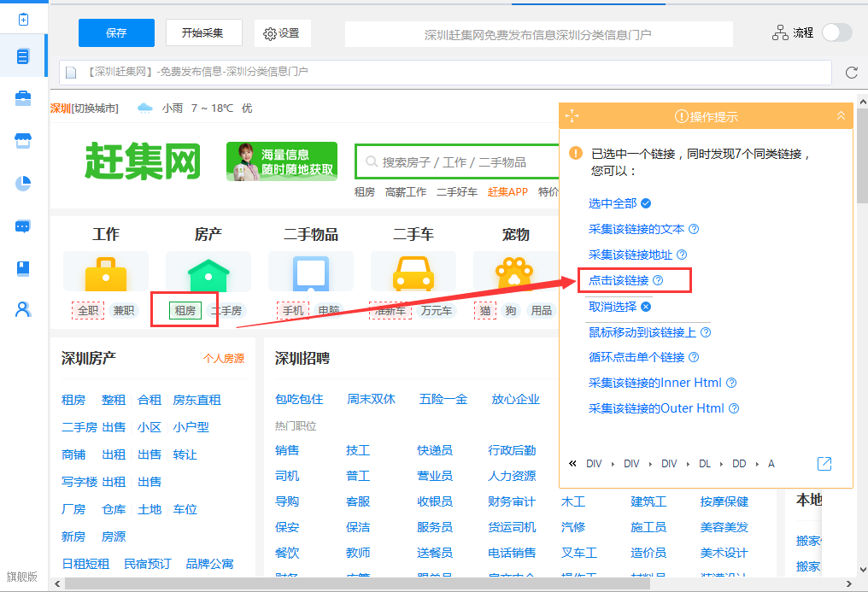
Task: Click the 周末双休 link
Action: [x=371, y=400]
